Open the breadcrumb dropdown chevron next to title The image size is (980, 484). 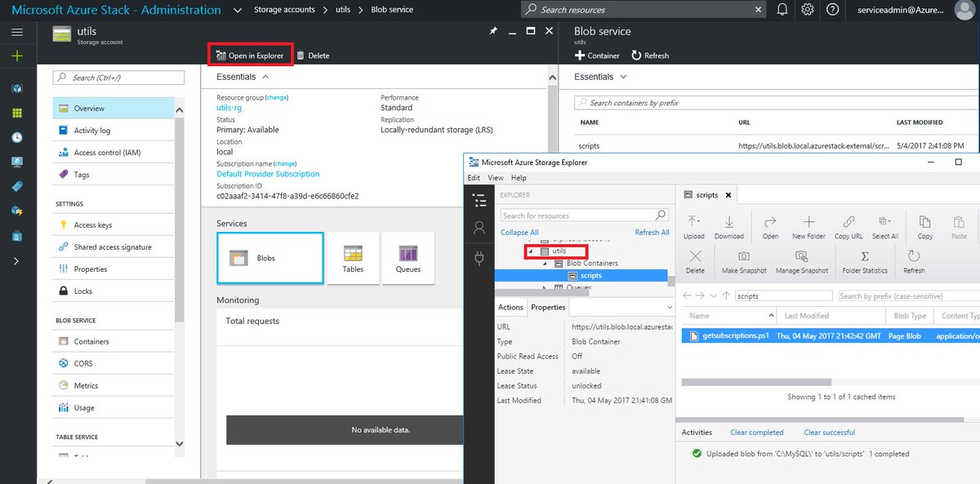(237, 10)
